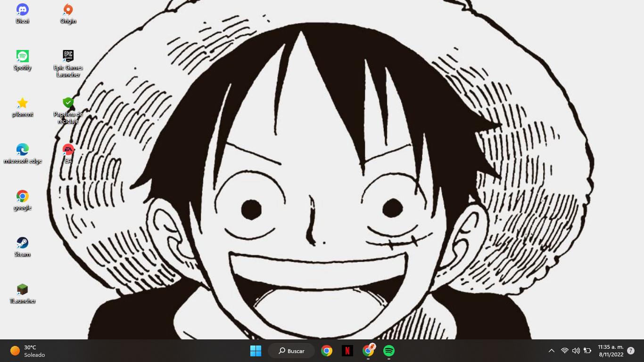Image resolution: width=644 pixels, height=362 pixels.
Task: Open the weather widget showing 30°C Soleado
Action: click(28, 351)
